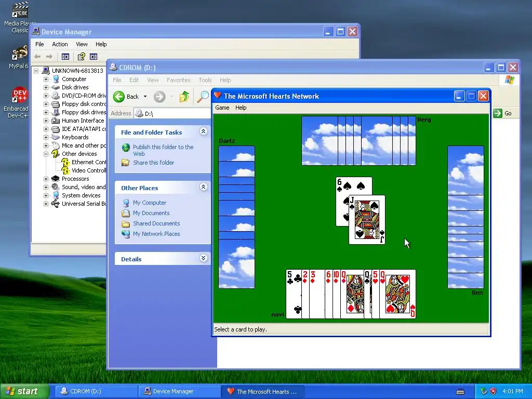Viewport: 532px width, 399px height.
Task: Open the Action menu in Device Manager
Action: pos(60,44)
